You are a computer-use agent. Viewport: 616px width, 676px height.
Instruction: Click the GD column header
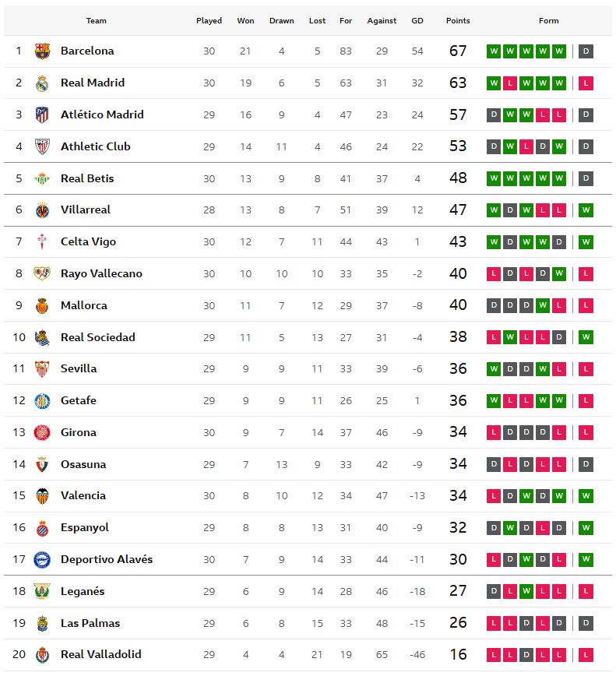pyautogui.click(x=417, y=21)
